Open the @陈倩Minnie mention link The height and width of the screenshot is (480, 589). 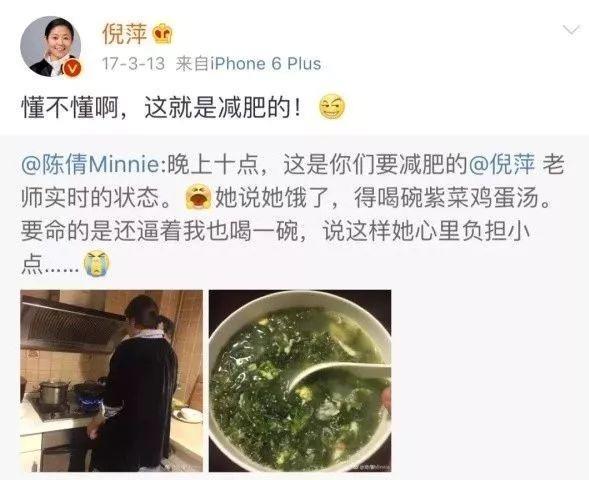click(91, 165)
